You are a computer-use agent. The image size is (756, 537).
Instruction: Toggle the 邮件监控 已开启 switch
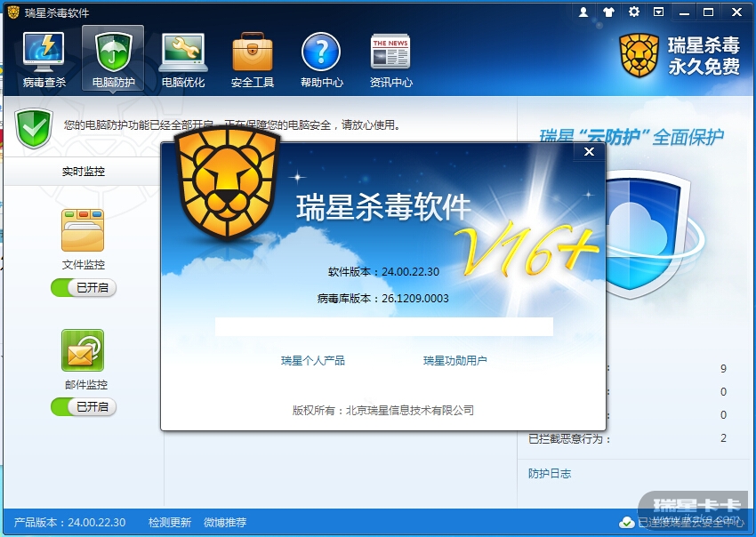84,407
